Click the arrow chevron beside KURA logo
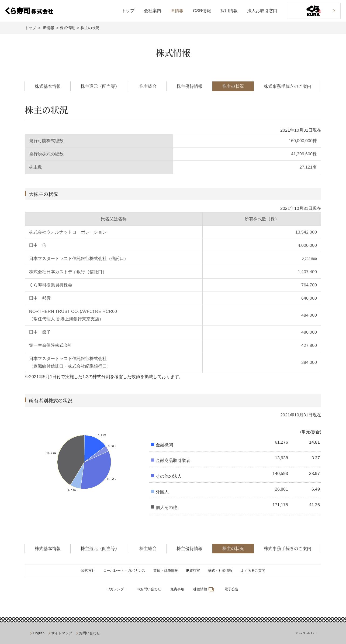 pos(334,11)
